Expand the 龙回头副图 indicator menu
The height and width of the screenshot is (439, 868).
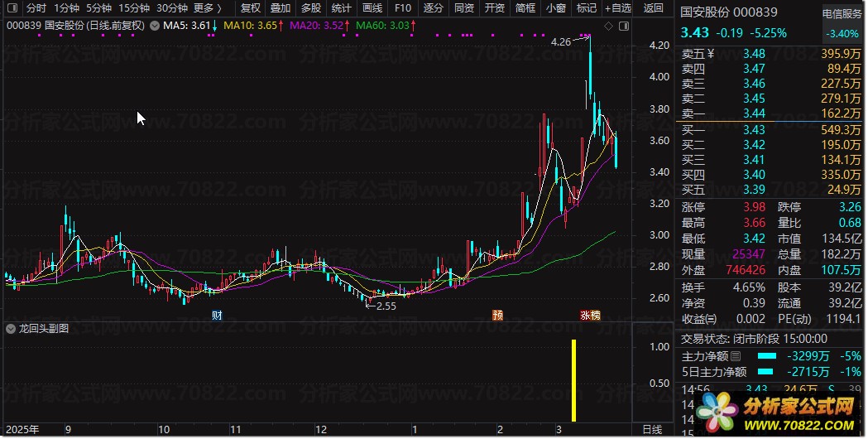11,329
